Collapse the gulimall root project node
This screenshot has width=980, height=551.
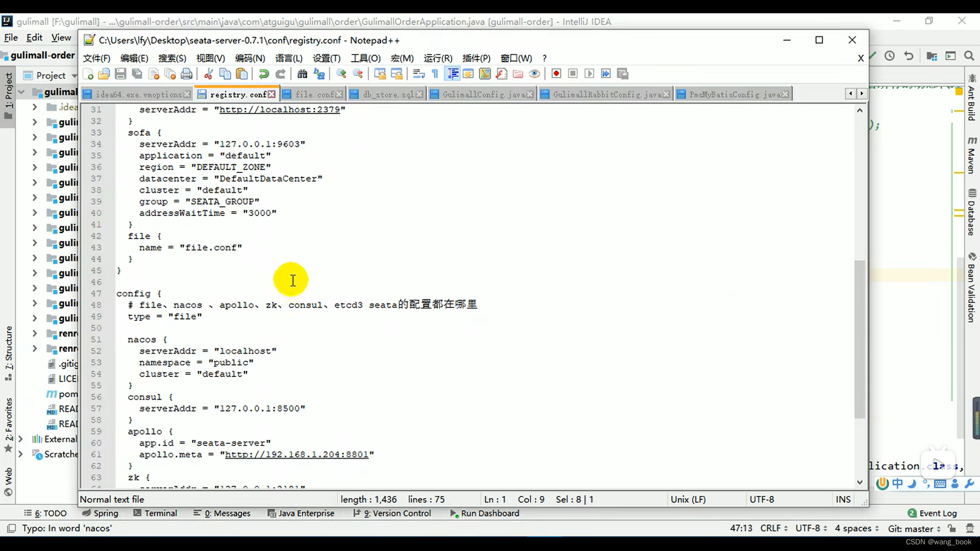coord(21,92)
